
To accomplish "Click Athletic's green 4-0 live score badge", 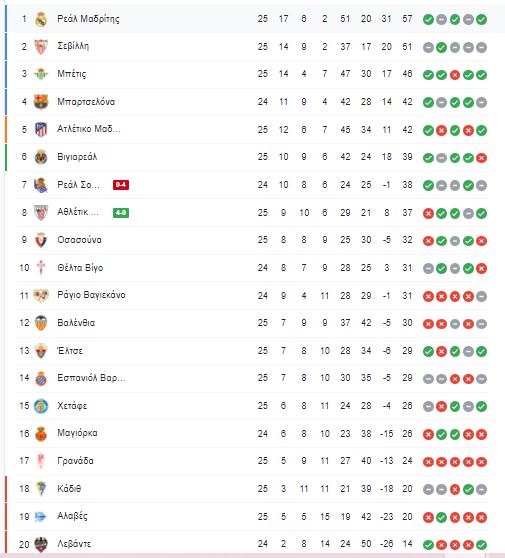I will [121, 212].
